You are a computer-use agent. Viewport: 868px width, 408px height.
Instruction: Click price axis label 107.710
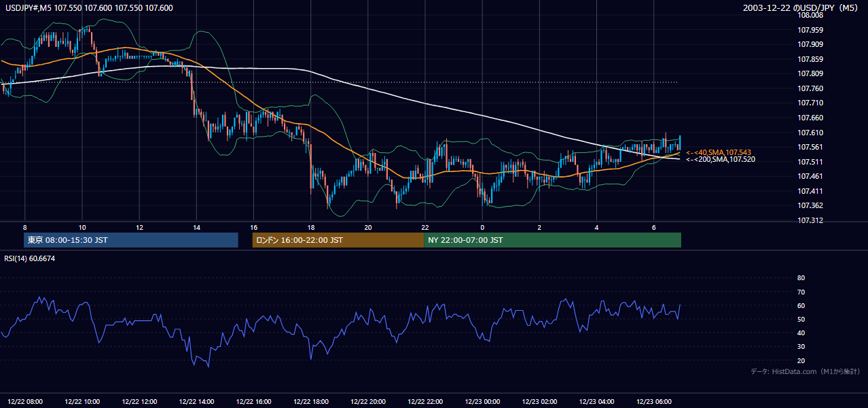[810, 103]
